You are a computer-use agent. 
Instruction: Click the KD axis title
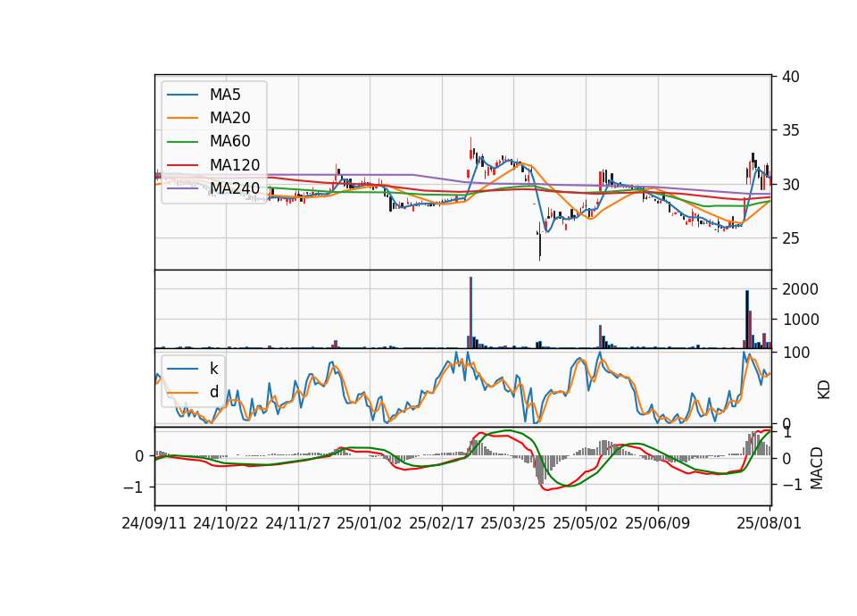824,390
